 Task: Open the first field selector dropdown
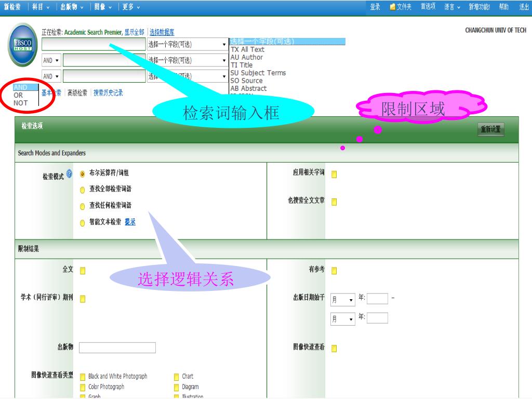coord(187,45)
